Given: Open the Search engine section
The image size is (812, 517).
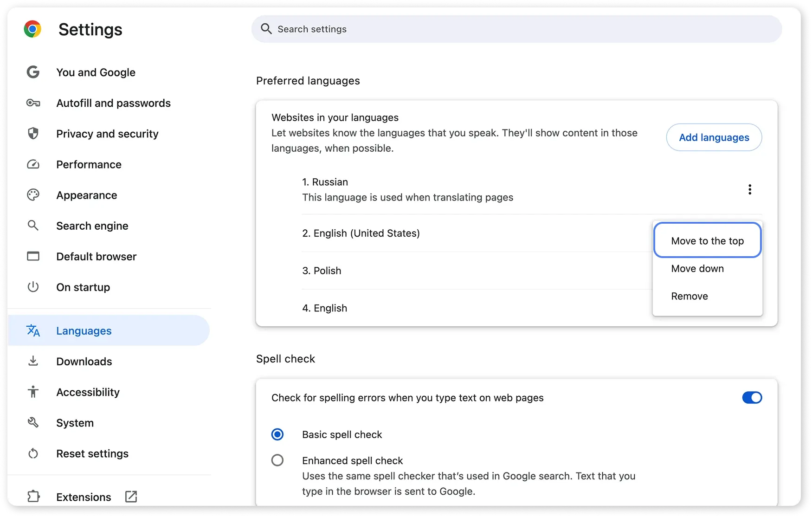Looking at the screenshot, I should (x=92, y=226).
